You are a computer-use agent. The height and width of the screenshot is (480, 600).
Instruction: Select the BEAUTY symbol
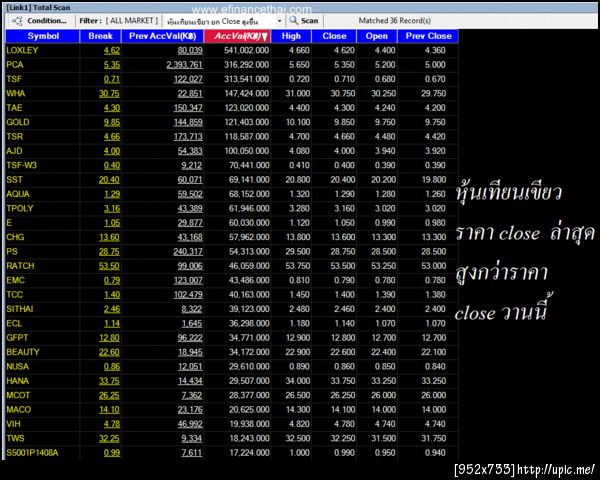pyautogui.click(x=23, y=352)
